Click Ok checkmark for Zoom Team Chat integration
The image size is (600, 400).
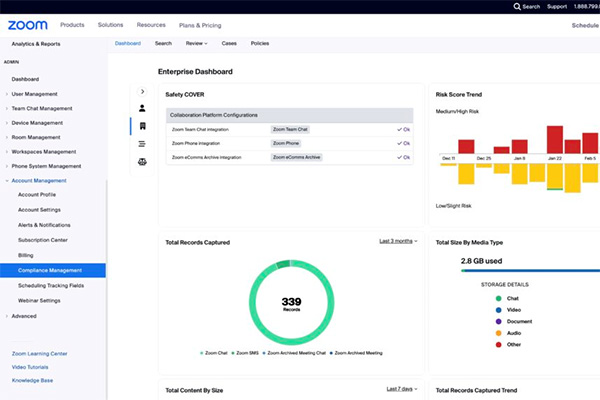[x=403, y=130]
